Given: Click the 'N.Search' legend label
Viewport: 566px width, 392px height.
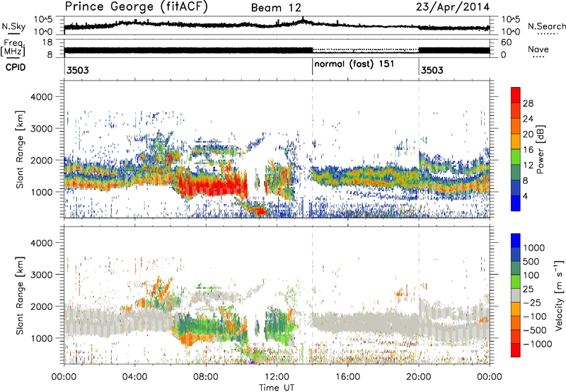Looking at the screenshot, I should 546,26.
